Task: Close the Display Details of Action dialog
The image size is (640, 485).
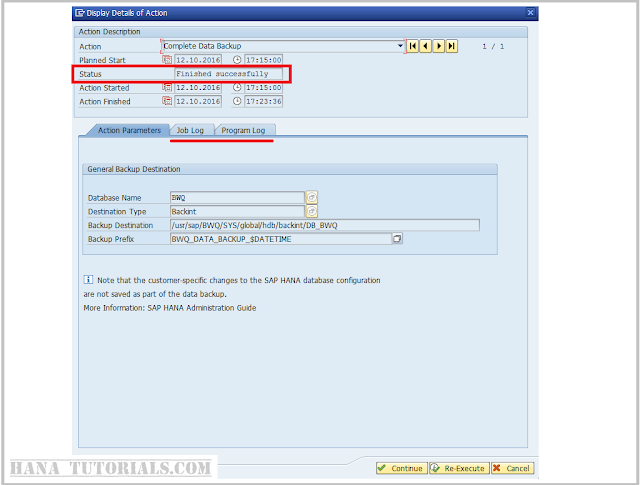Action: [x=530, y=13]
